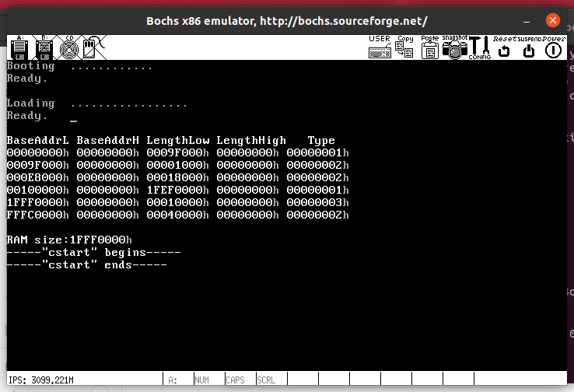Click base address FFFC0000h
Viewport: 574px width, 392px height.
tap(37, 215)
